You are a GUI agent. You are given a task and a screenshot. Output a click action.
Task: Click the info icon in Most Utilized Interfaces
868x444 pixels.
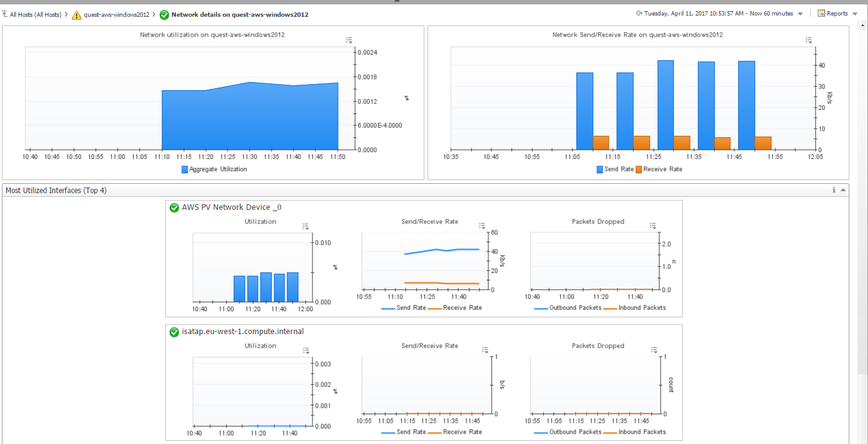click(x=834, y=190)
